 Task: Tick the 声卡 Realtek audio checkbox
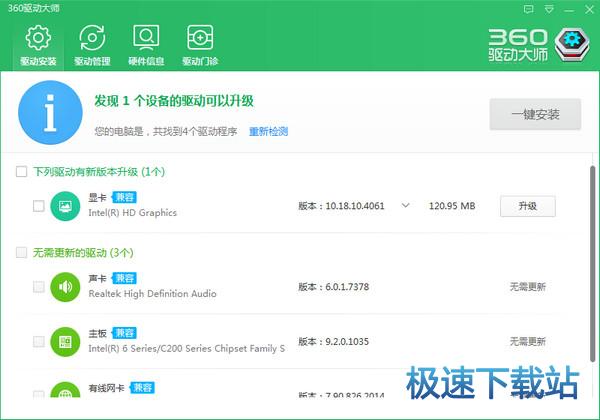[x=39, y=287]
